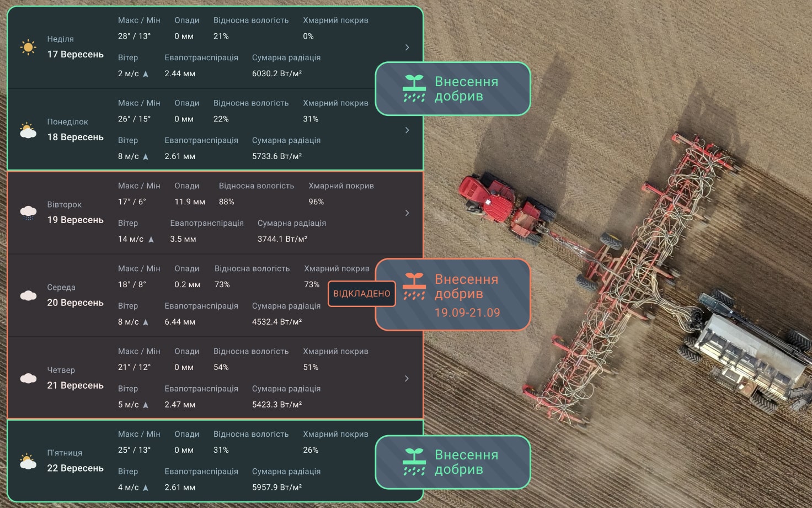The height and width of the screenshot is (508, 812).
Task: Click the sunny weather icon for 17 Вересень
Action: (28, 47)
